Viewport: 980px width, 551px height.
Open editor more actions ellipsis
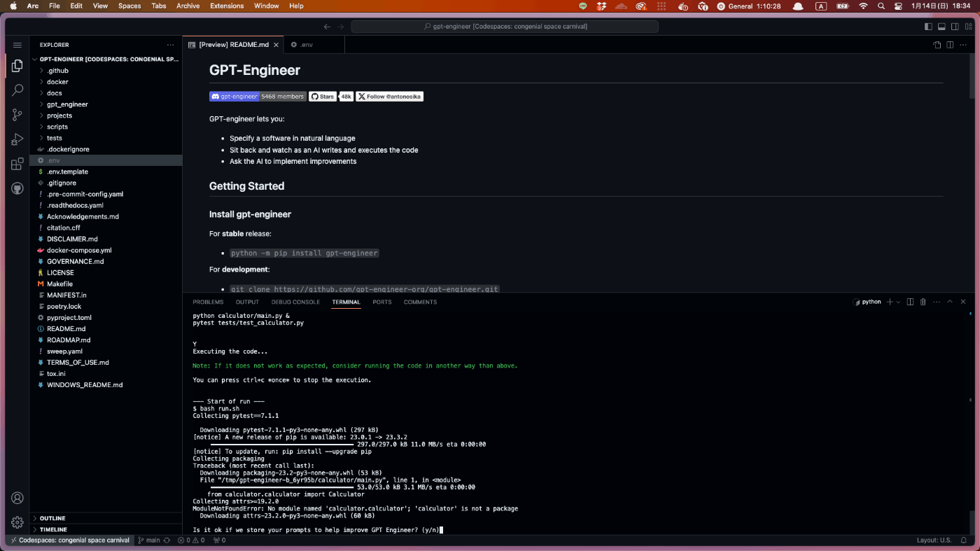pyautogui.click(x=963, y=45)
